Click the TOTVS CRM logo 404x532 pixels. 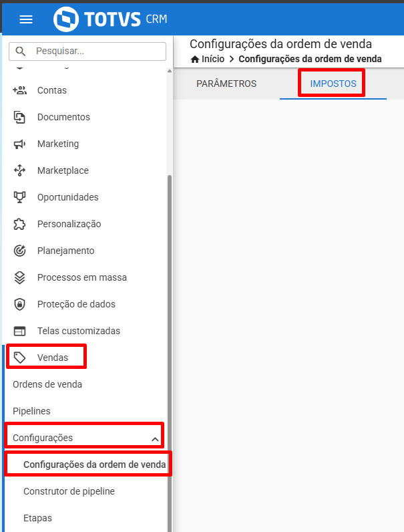point(110,19)
